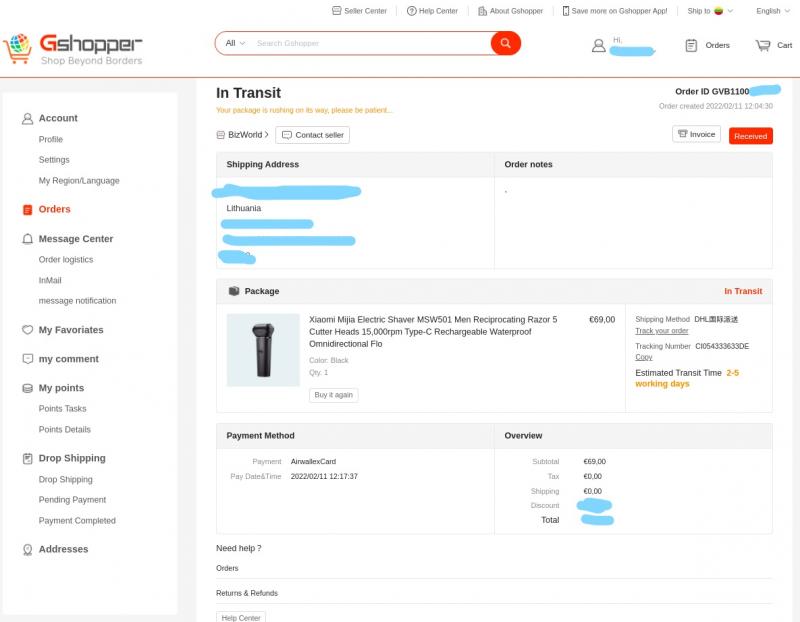800x622 pixels.
Task: Click the phone icon for Gshopper App
Action: 565,11
